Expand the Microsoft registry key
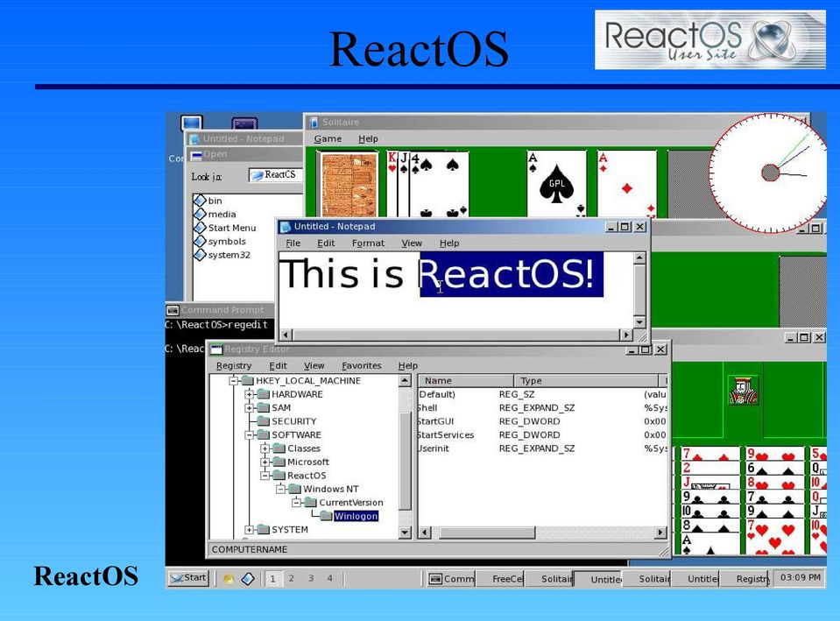Screen dimensions: 840x621 [x=265, y=462]
